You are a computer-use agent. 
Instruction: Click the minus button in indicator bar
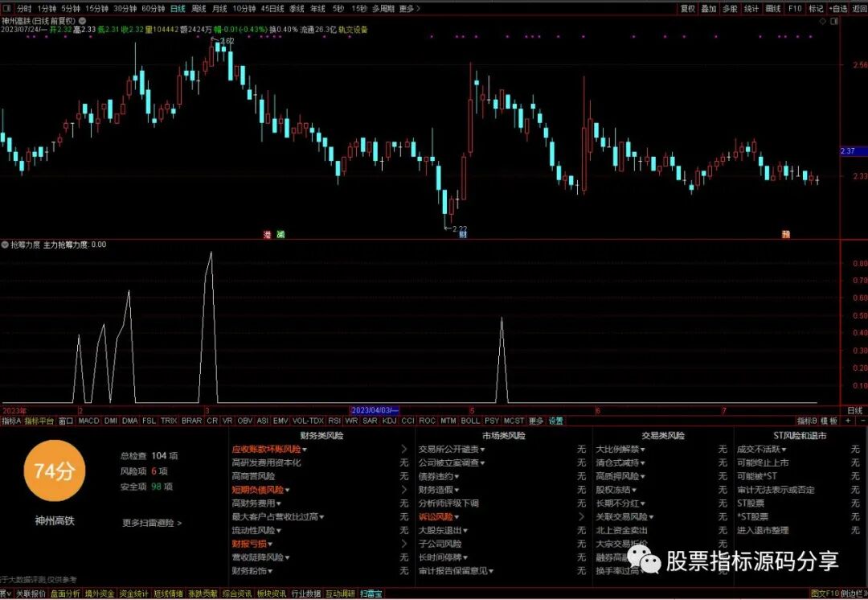click(862, 421)
